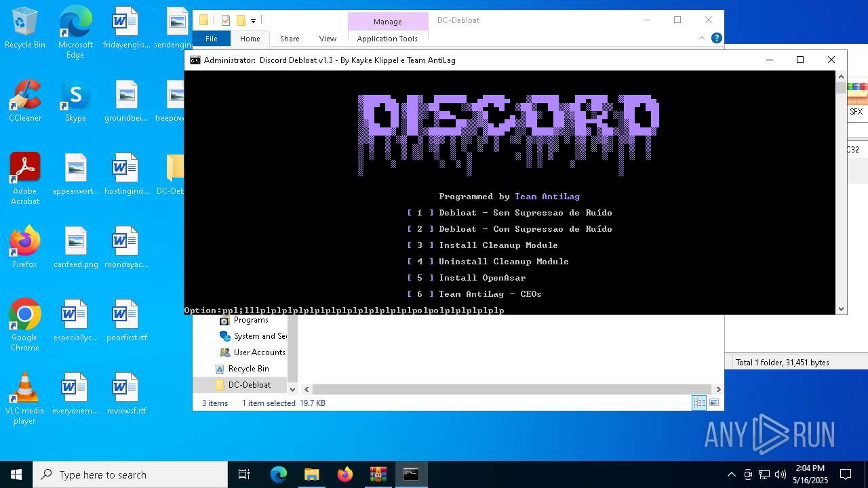Switch to command prompt taskbar button
Image resolution: width=868 pixels, height=488 pixels.
[x=411, y=474]
